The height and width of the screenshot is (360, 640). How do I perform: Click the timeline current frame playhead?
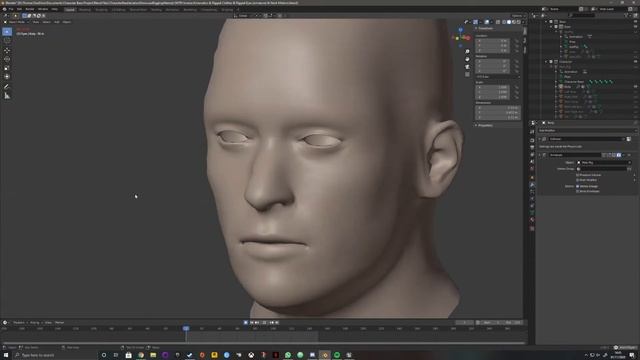[x=186, y=328]
